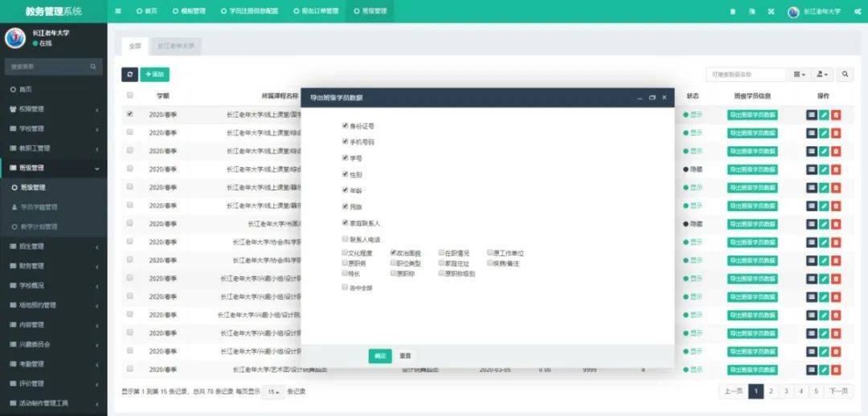Click the green edit pencil in last table row

coord(824,369)
